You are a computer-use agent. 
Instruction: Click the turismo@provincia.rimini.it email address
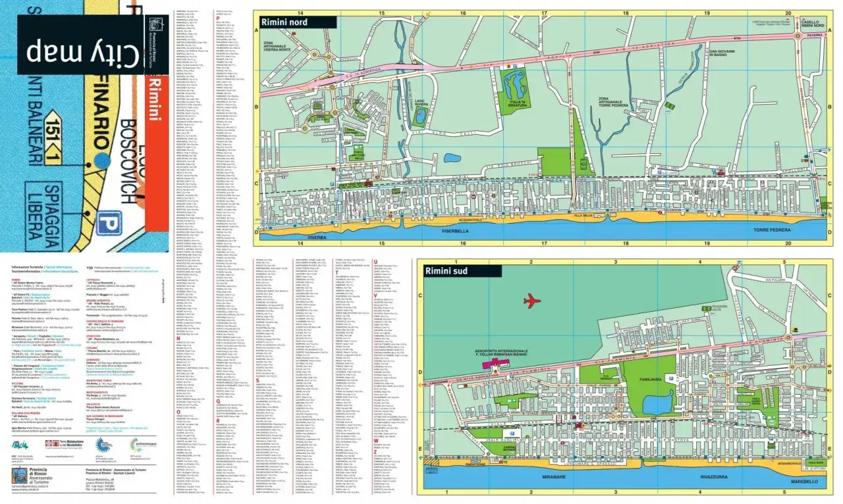(x=30, y=486)
